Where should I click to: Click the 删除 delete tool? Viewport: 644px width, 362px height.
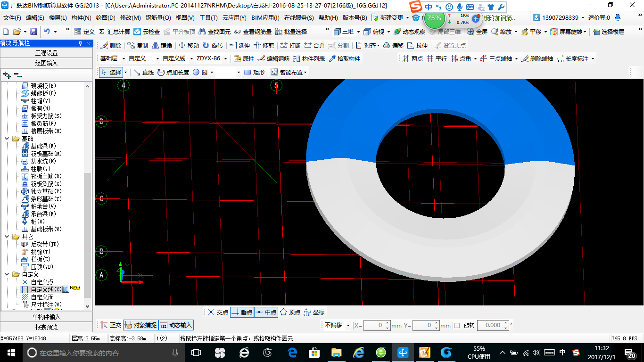point(110,46)
